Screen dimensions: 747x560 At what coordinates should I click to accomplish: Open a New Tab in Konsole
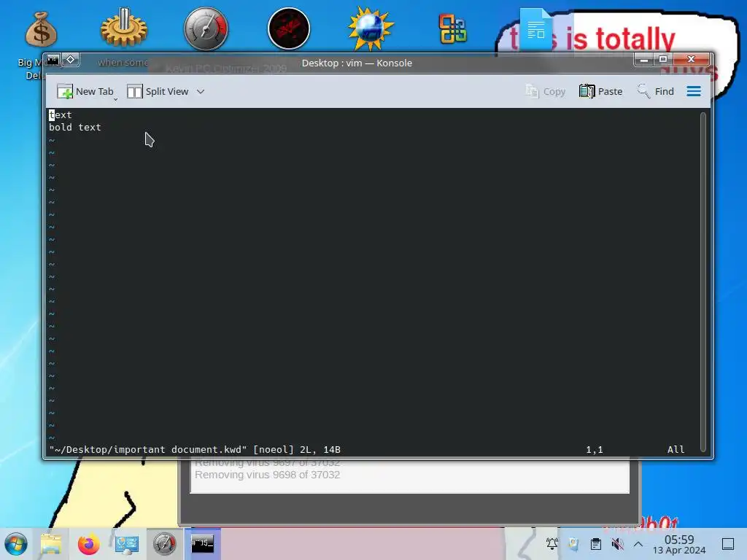pyautogui.click(x=85, y=91)
